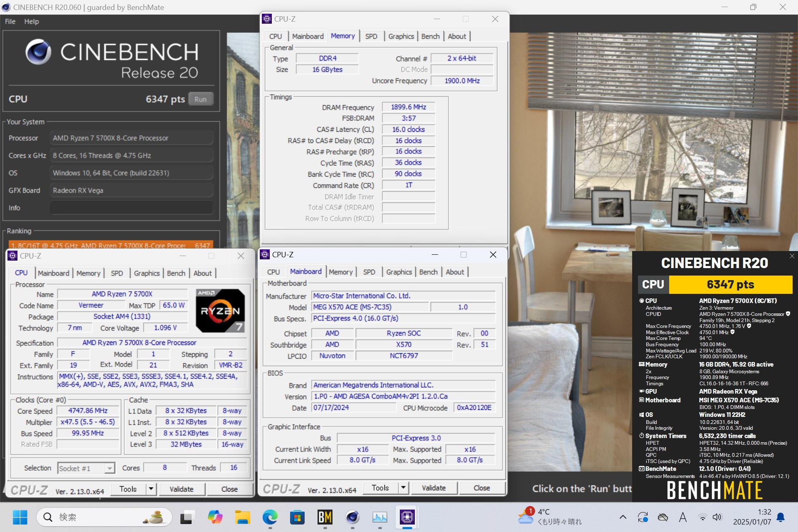Click the sync tray icon

click(x=643, y=517)
